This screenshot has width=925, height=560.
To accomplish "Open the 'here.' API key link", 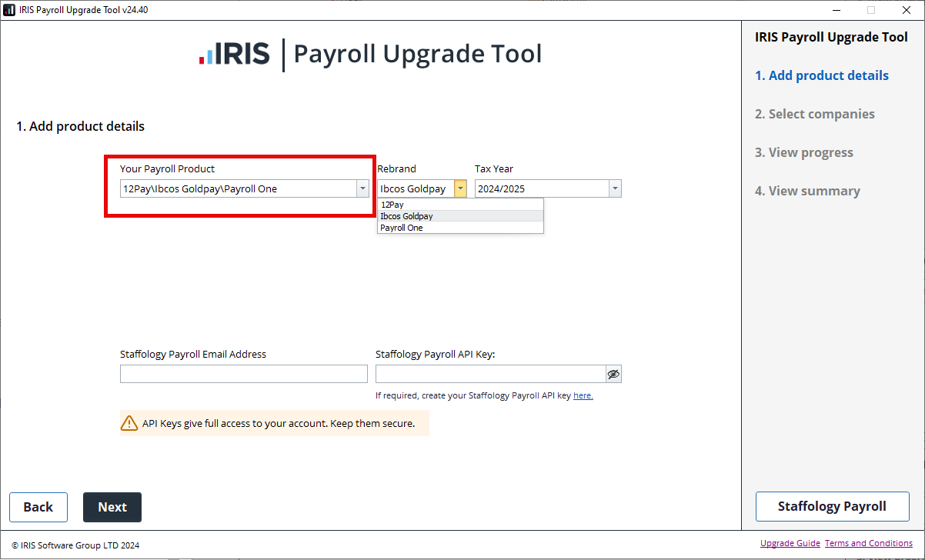I will pyautogui.click(x=583, y=395).
